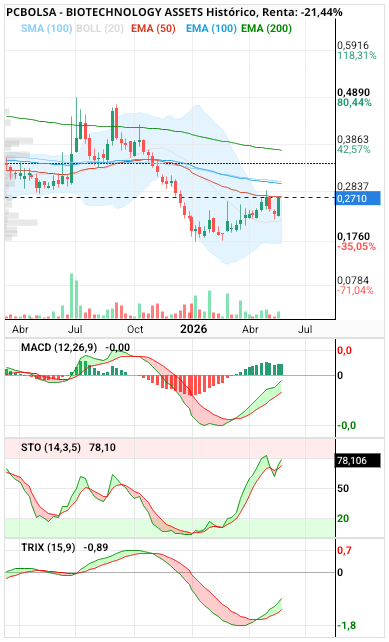Click the STO (14,3,5) indicator label
The width and height of the screenshot is (389, 642).
coord(51,448)
